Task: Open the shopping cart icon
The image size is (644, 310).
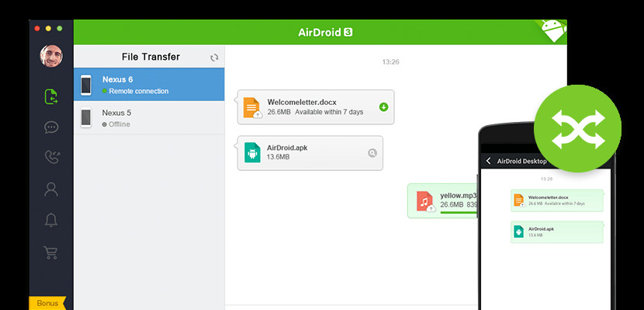Action: tap(50, 253)
